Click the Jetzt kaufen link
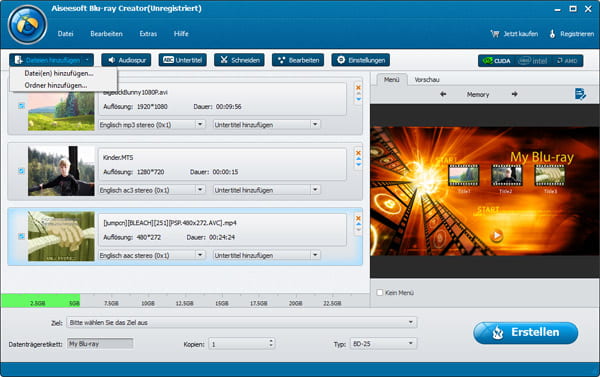 [x=520, y=34]
